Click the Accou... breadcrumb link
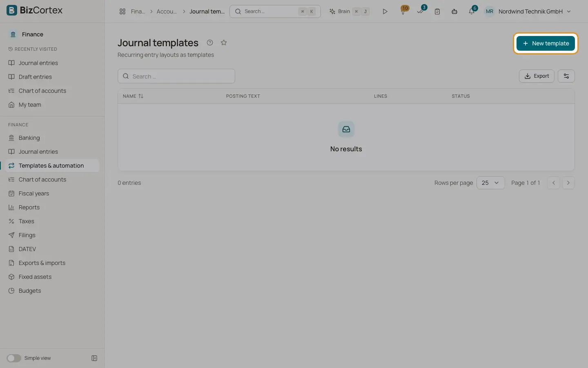The height and width of the screenshot is (368, 588). pyautogui.click(x=167, y=11)
